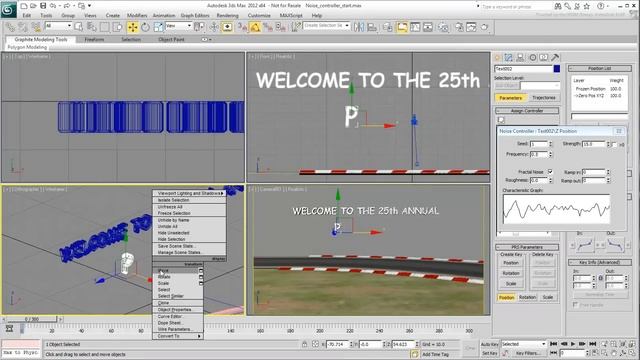Open the MAXScript menu

291,16
